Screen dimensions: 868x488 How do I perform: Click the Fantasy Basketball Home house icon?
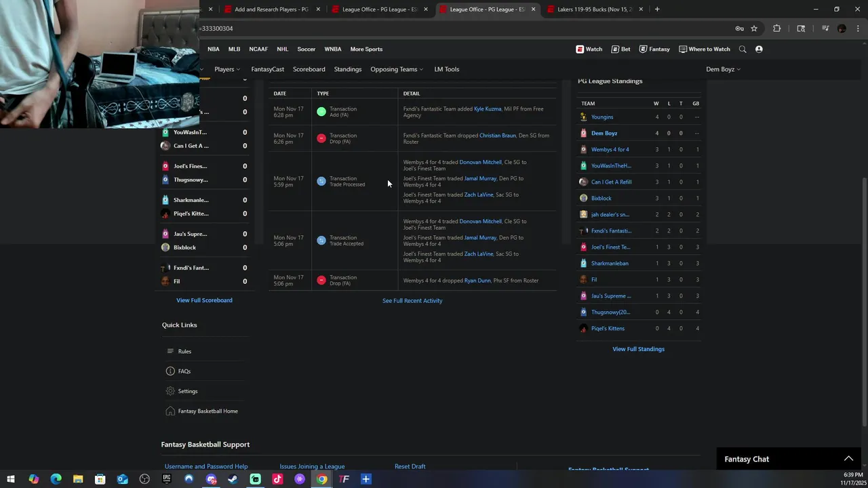pyautogui.click(x=170, y=411)
